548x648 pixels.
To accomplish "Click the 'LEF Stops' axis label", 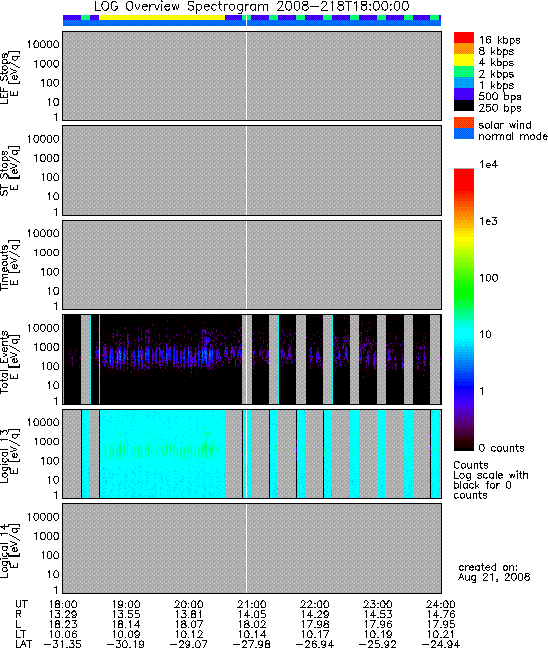I will coord(5,78).
